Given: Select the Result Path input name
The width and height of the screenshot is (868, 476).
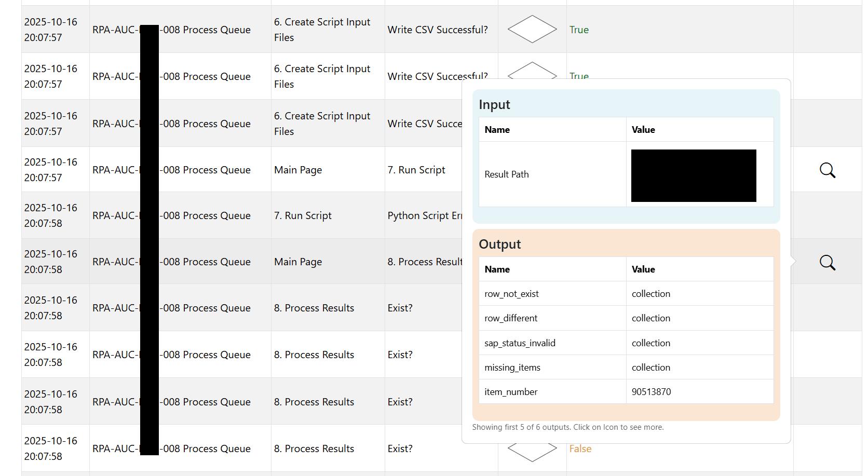Looking at the screenshot, I should (506, 174).
